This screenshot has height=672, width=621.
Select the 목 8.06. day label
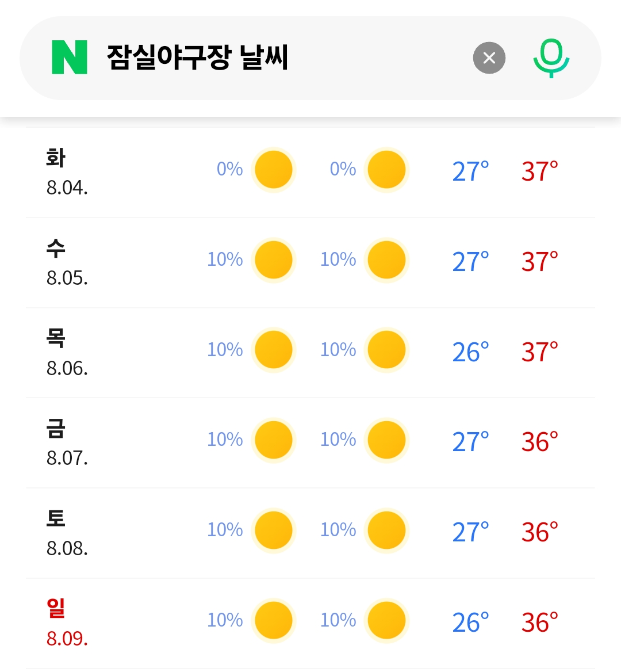[x=67, y=353]
